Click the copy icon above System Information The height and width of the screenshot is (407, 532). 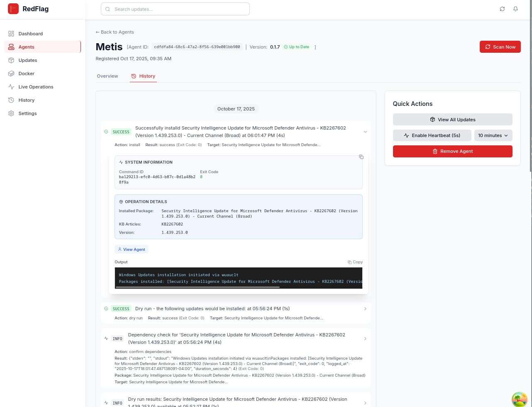361,157
